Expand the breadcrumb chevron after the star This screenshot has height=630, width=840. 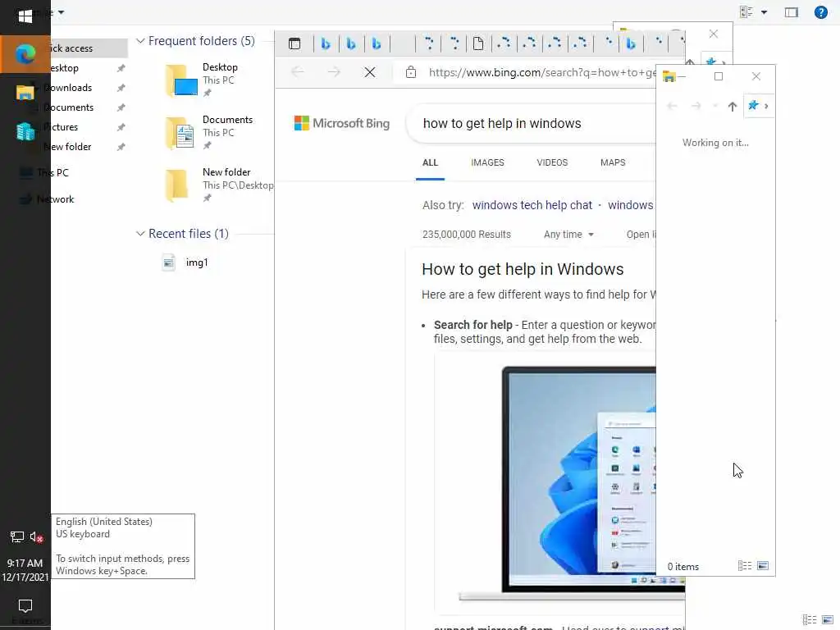pos(766,106)
